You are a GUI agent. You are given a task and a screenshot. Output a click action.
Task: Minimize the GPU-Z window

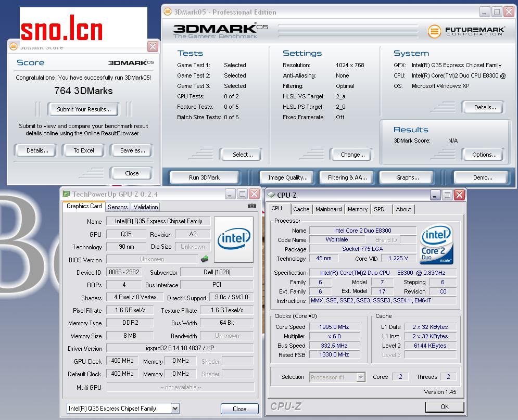(x=230, y=194)
